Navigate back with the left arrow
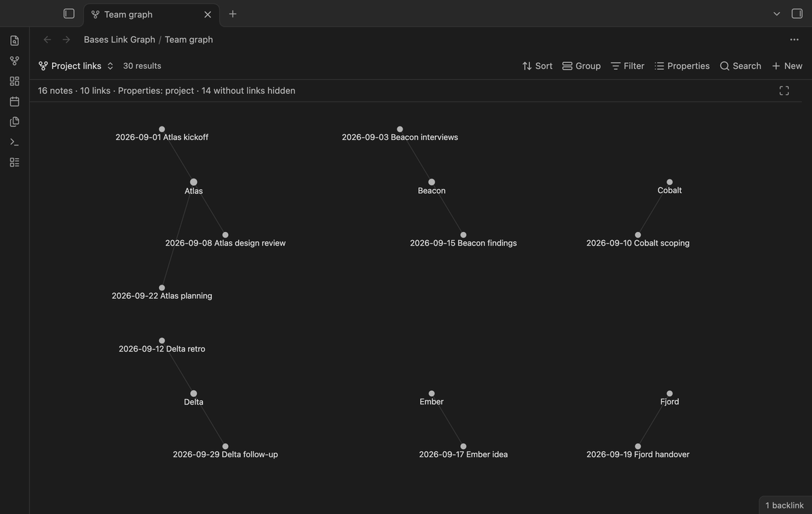Screen dimensions: 812x514 click(47, 39)
